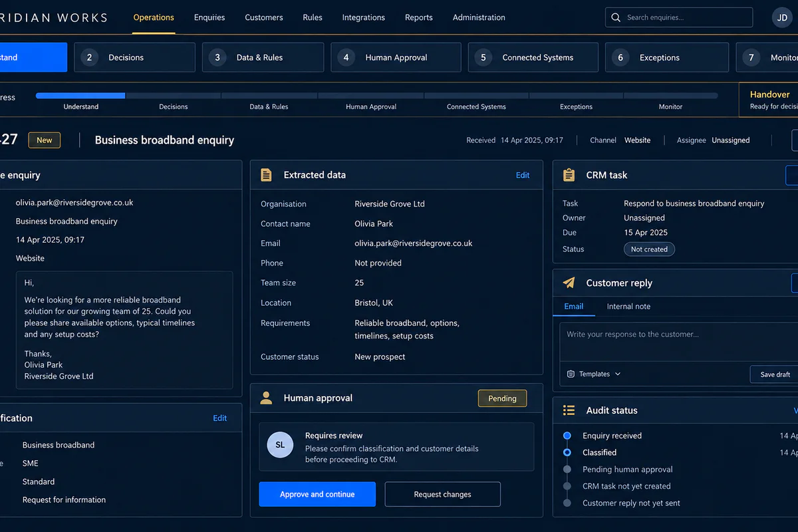The width and height of the screenshot is (798, 532).
Task: Click the Extracted data document icon
Action: (x=266, y=175)
